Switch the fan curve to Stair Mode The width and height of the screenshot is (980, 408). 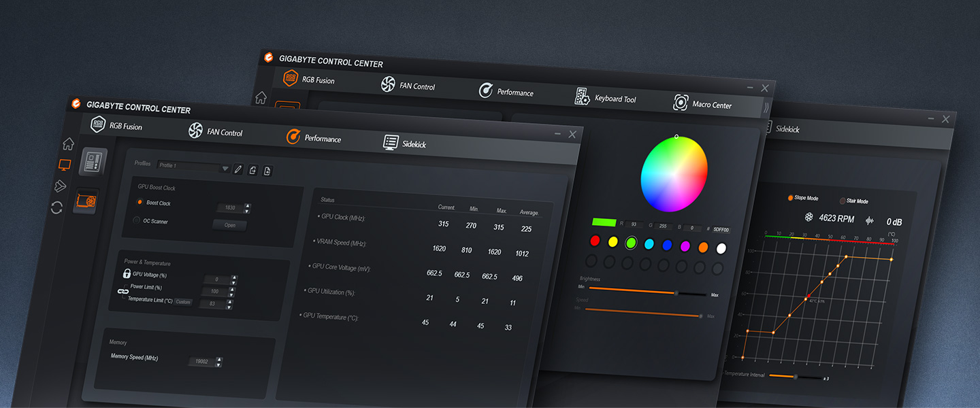(x=843, y=201)
